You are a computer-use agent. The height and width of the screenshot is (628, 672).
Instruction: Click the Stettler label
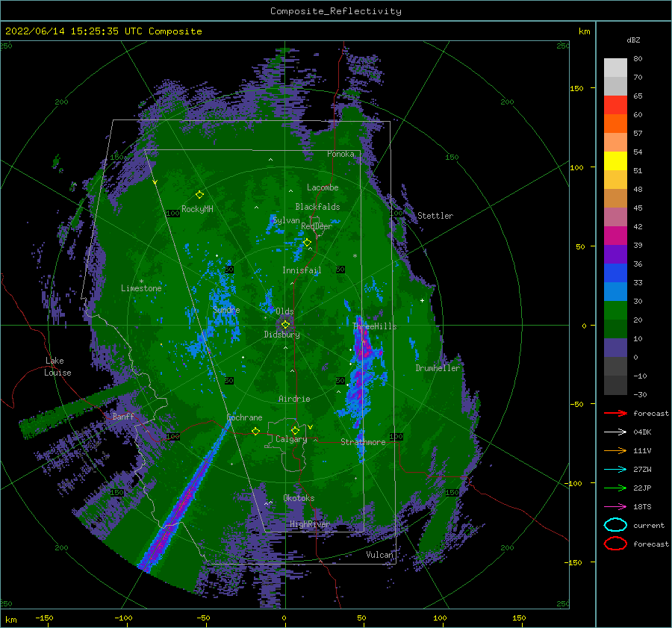pos(435,216)
